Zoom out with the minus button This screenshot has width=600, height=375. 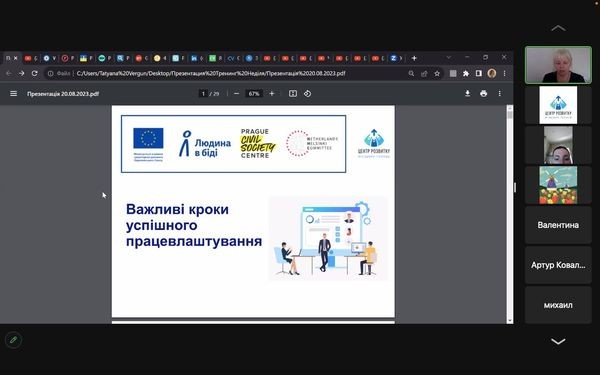pyautogui.click(x=236, y=93)
